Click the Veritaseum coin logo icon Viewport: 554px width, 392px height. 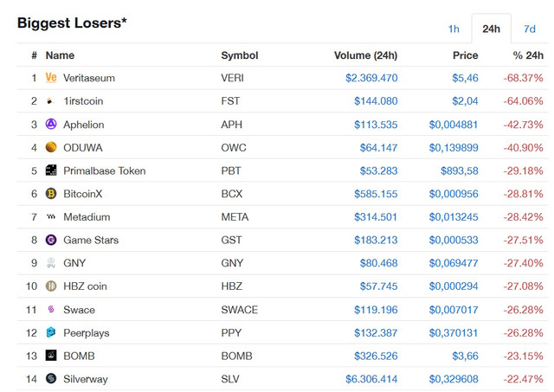(51, 77)
